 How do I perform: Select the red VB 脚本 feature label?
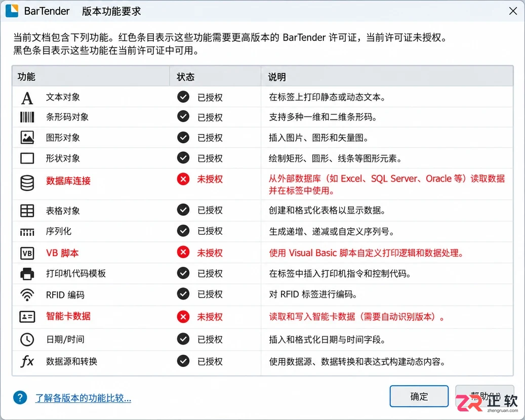point(62,253)
